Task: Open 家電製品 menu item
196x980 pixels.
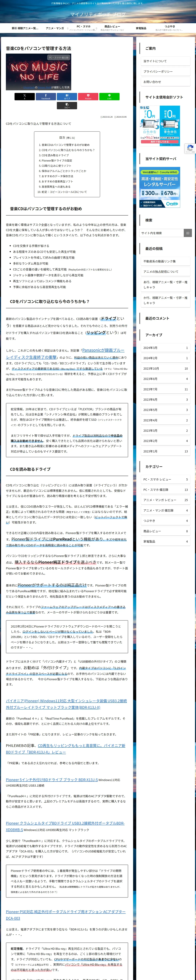Action: [141, 28]
